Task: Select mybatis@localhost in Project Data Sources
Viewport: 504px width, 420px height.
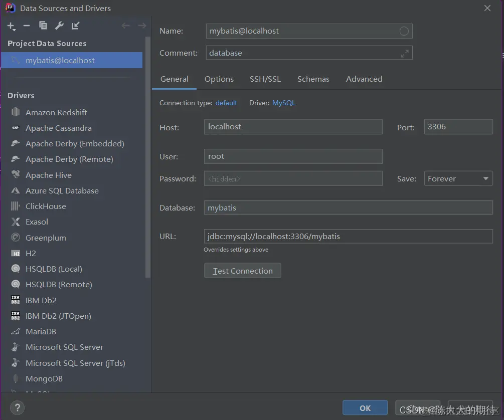Action: 72,61
